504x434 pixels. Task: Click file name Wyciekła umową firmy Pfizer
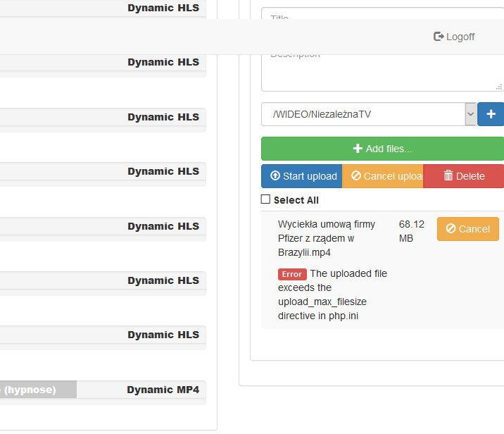click(x=326, y=238)
